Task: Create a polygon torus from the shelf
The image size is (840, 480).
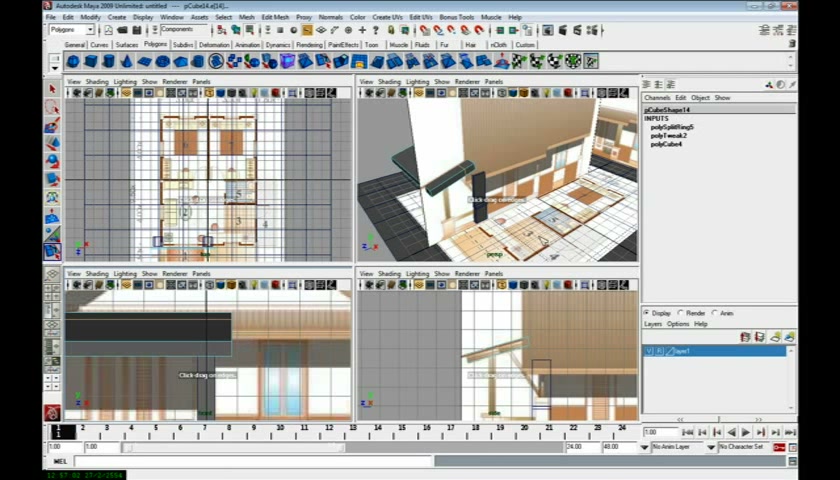Action: pos(162,62)
